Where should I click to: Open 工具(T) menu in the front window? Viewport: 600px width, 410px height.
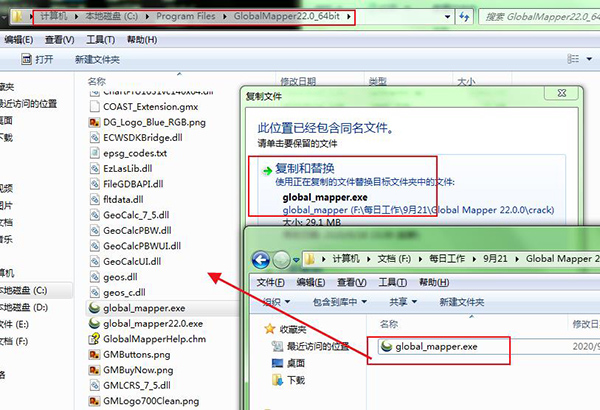[x=393, y=282]
